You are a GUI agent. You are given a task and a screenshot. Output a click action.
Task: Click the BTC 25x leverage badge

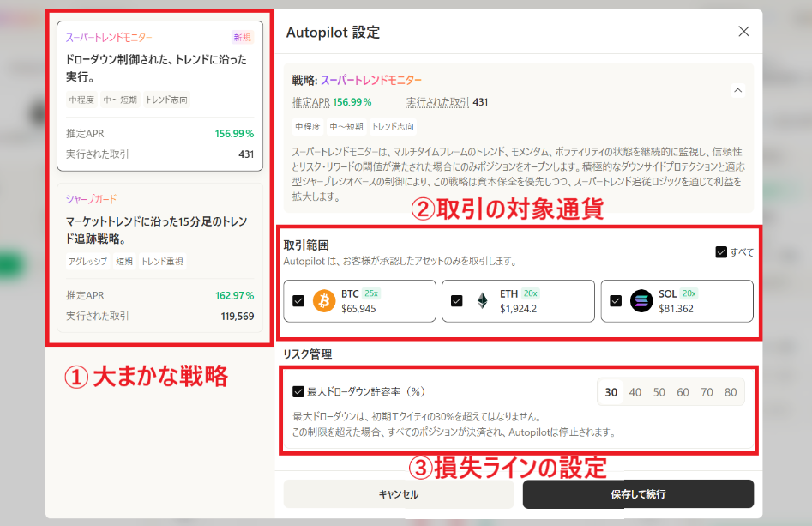click(x=371, y=293)
